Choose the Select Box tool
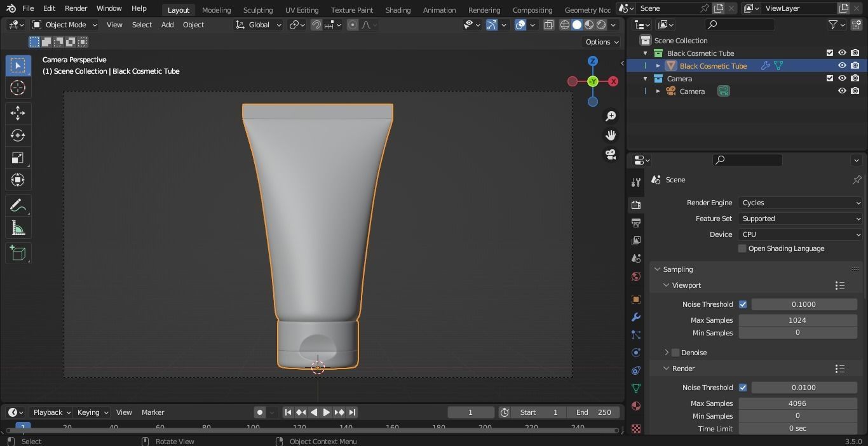The height and width of the screenshot is (446, 868). click(x=18, y=65)
